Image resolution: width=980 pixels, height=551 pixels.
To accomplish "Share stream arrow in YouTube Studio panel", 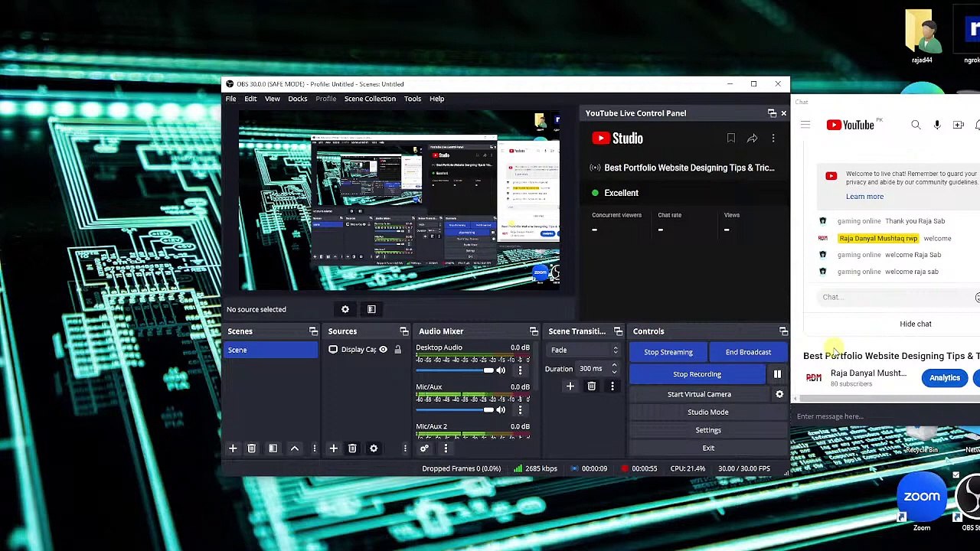I will point(753,139).
